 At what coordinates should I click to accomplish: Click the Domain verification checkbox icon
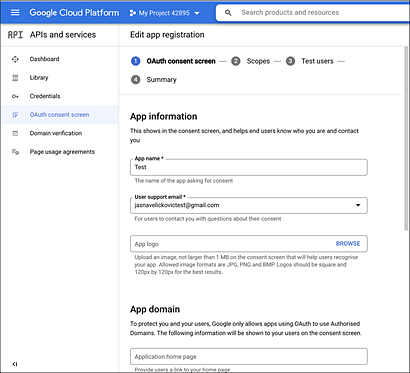(x=15, y=133)
